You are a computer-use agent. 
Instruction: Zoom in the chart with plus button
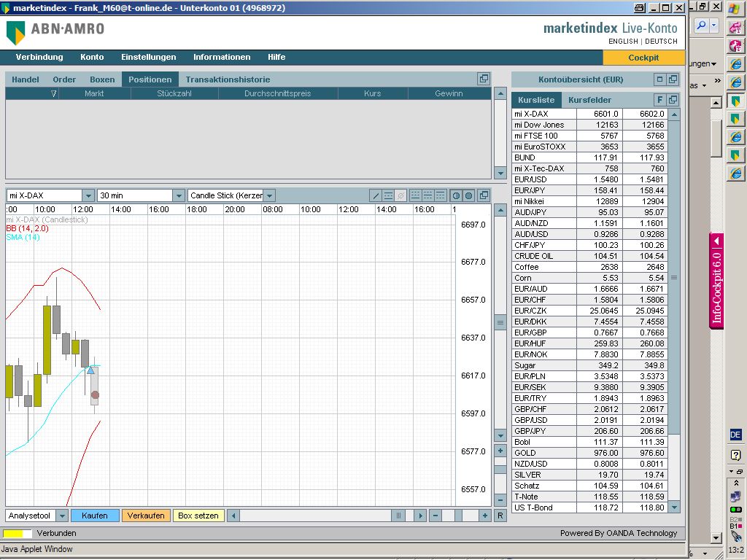click(484, 516)
